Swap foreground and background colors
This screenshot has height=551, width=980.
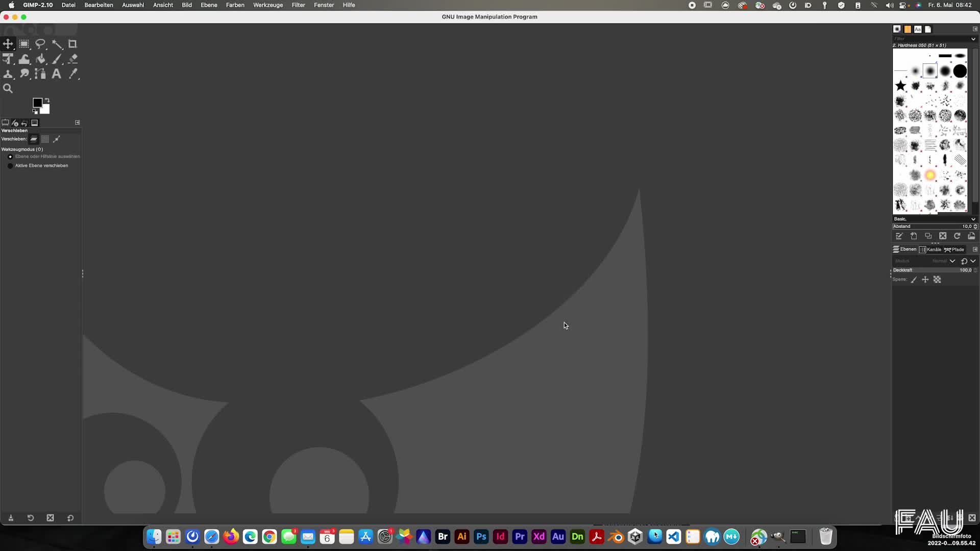tap(46, 100)
